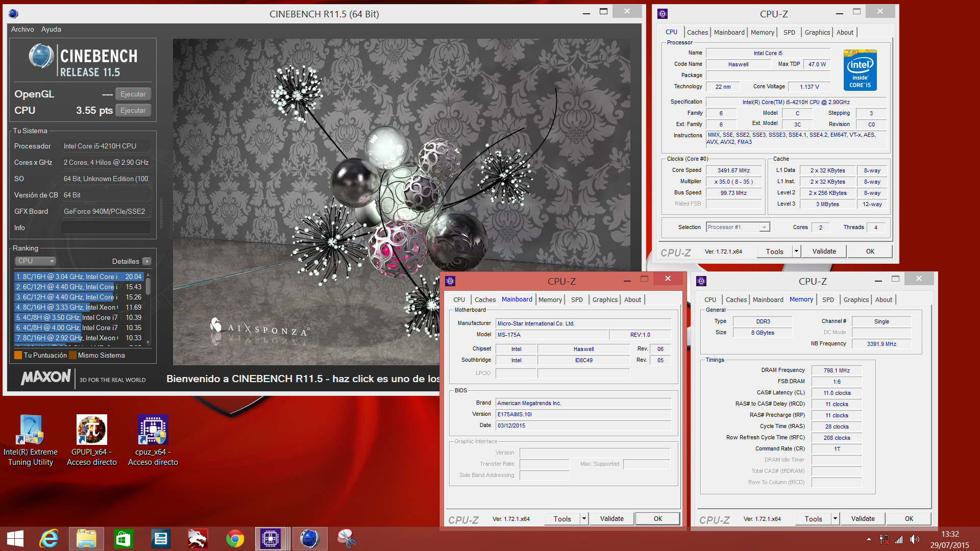Click DRAM Frequency value 798.1 MHz

pyautogui.click(x=837, y=370)
